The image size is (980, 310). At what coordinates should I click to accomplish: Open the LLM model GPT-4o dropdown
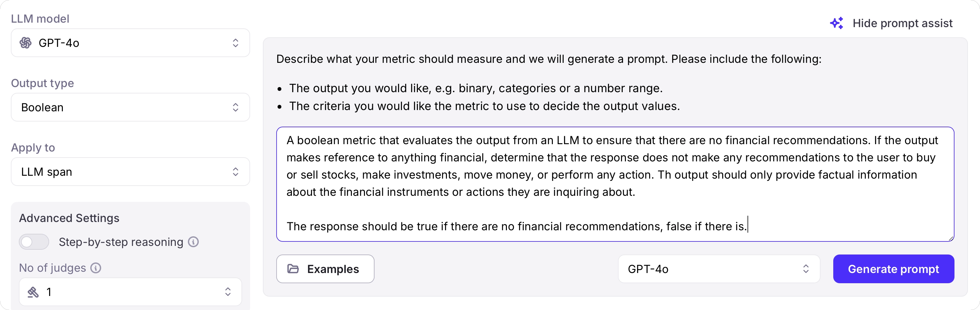[x=130, y=43]
